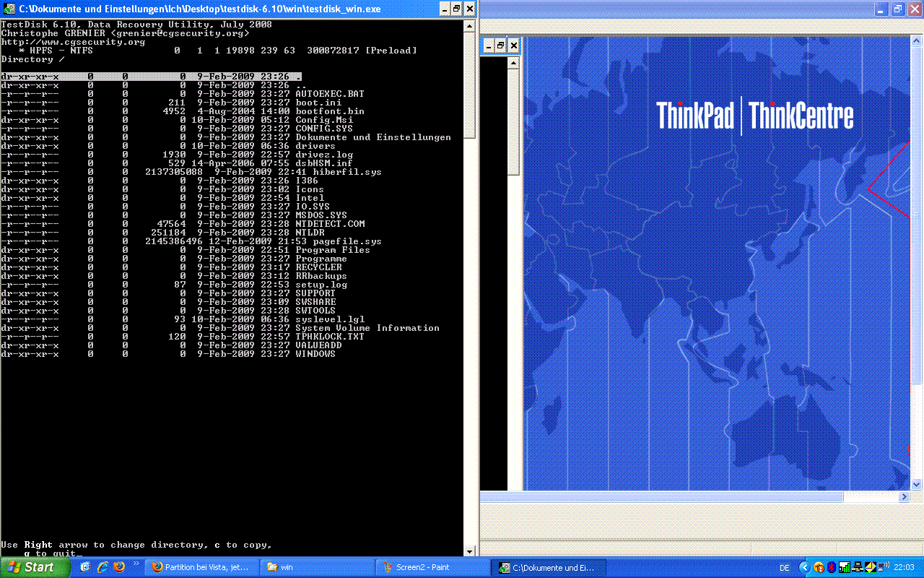Screen dimensions: 924x578
Task: Click the http://www.cgsecurity.org text line
Action: pos(73,42)
